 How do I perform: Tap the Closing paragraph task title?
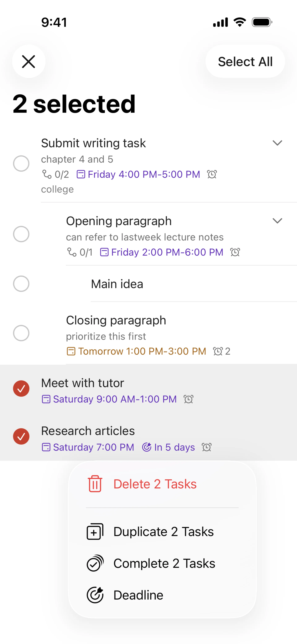point(116,320)
